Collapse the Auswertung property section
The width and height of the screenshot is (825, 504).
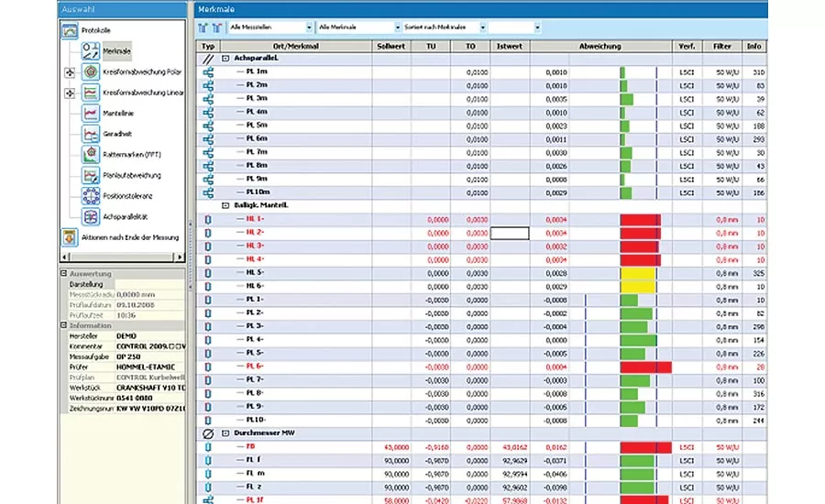coord(63,274)
